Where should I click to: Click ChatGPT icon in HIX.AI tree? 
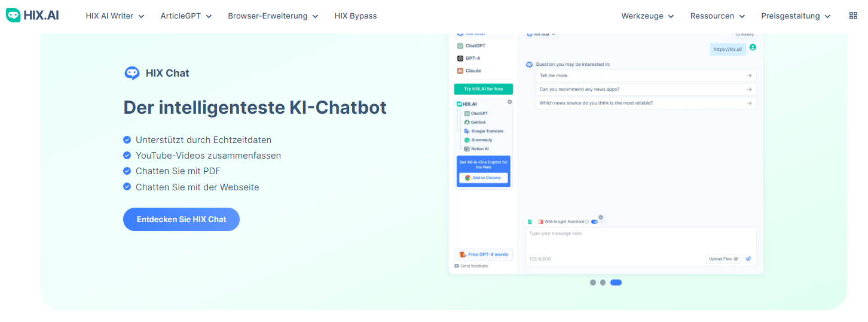pyautogui.click(x=467, y=113)
